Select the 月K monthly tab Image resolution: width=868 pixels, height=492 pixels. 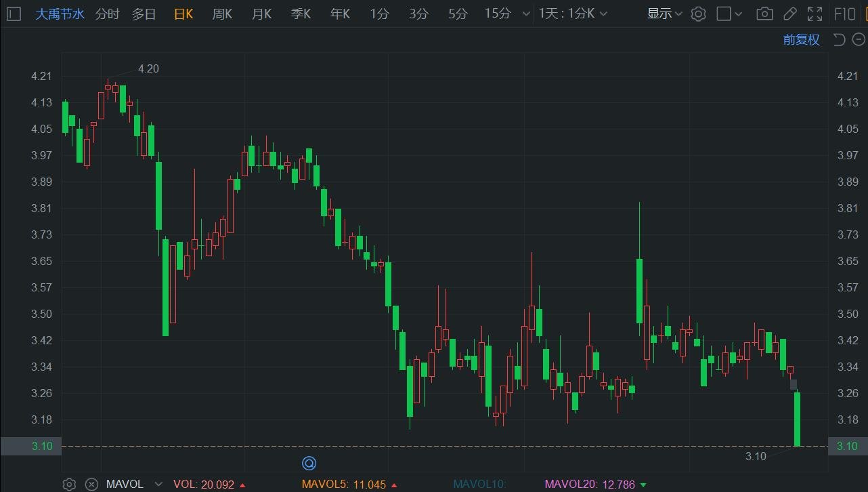click(261, 14)
